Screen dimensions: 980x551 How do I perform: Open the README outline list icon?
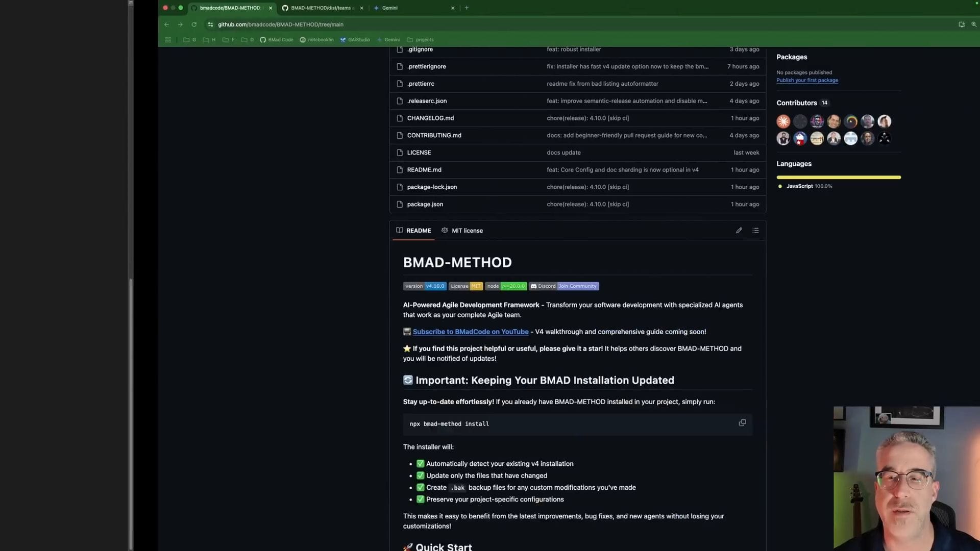point(755,231)
